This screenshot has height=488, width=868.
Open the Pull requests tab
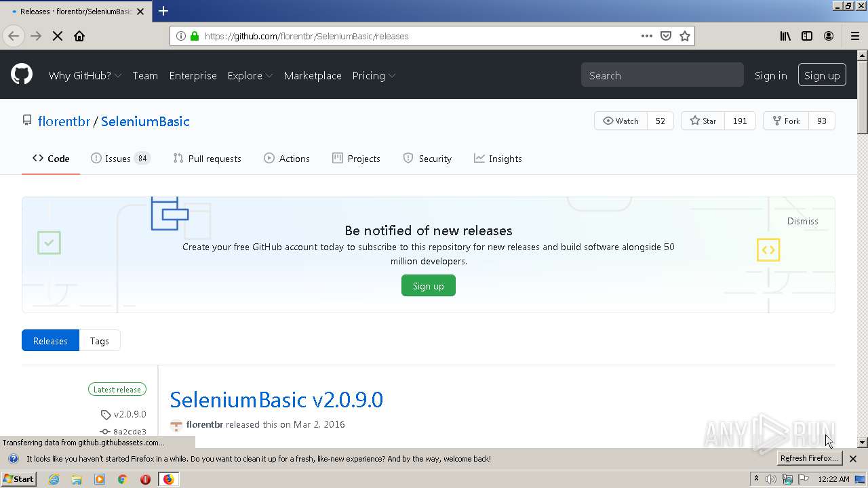[207, 159]
